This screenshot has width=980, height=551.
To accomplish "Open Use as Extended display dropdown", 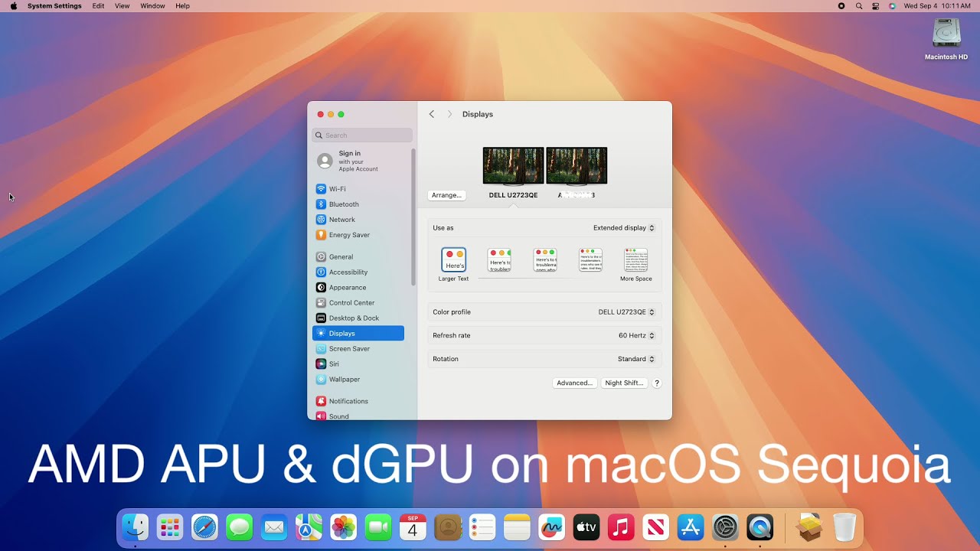I will coord(624,228).
